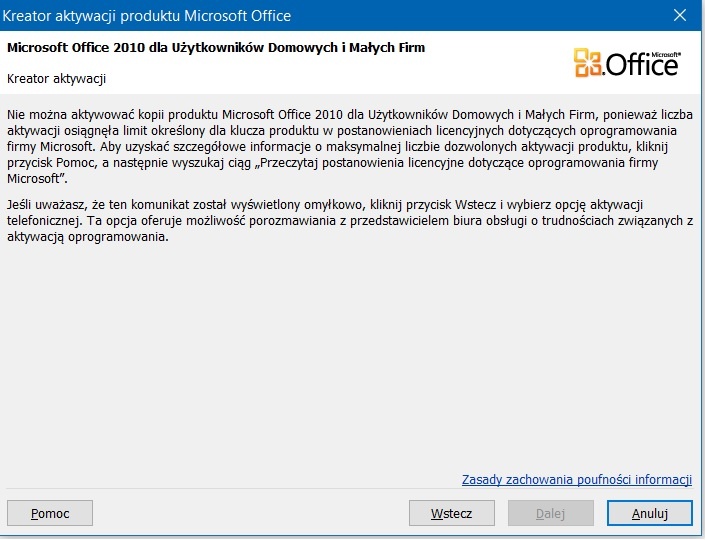706x540 pixels.
Task: Click the heading Microsoft Office 2010 dla Użytkowników Domowych
Action: (x=216, y=48)
